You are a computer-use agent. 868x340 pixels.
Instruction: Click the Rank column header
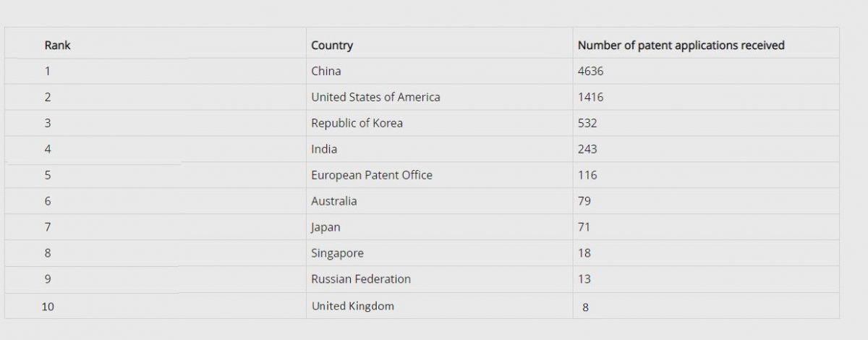pyautogui.click(x=57, y=45)
